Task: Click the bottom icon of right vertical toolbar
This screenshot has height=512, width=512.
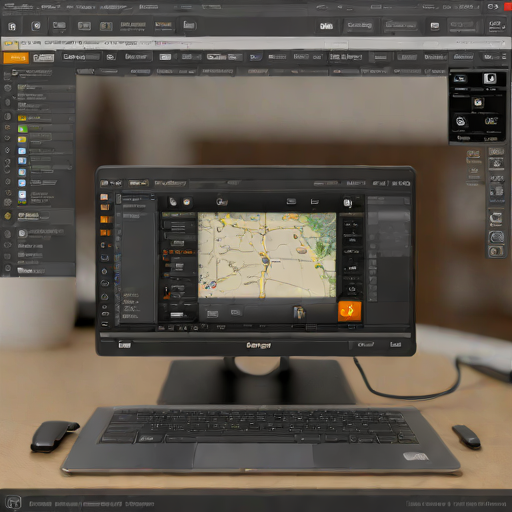Action: click(x=496, y=251)
